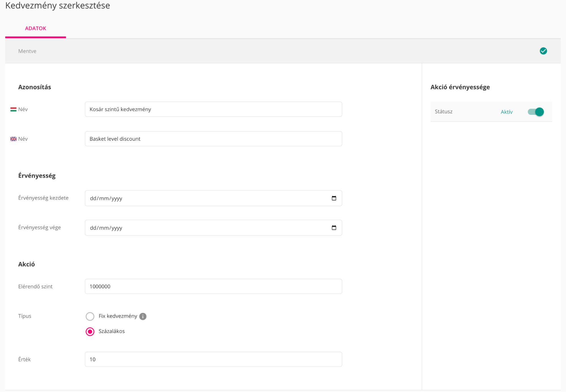Click the Hungarian flag icon

coord(13,109)
